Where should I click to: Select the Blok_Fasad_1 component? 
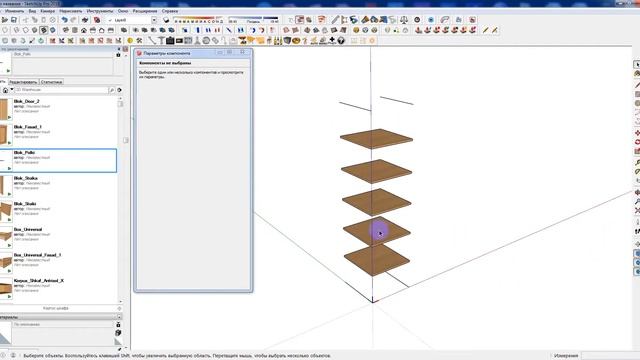pyautogui.click(x=58, y=135)
